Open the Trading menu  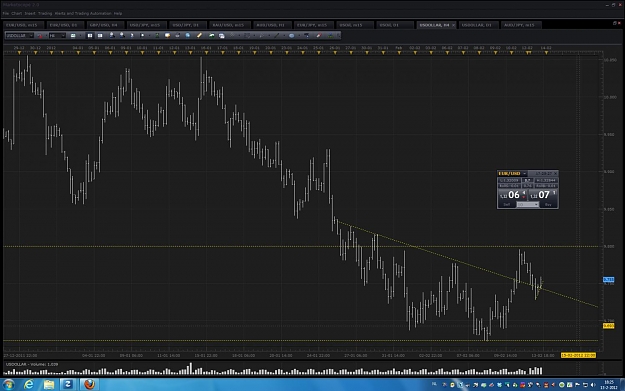[x=45, y=14]
